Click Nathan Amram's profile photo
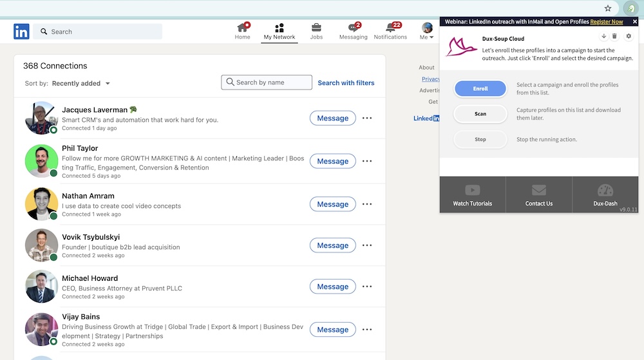 click(x=41, y=204)
